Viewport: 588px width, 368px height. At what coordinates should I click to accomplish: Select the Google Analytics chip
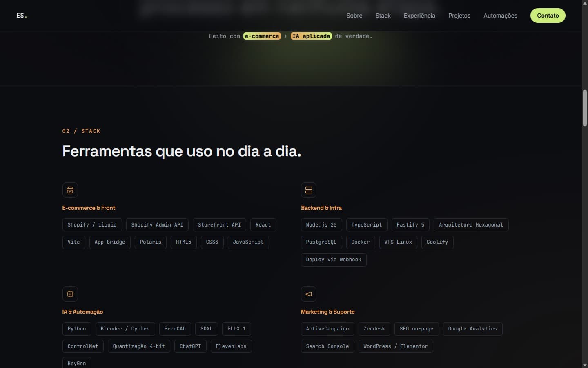(472, 329)
